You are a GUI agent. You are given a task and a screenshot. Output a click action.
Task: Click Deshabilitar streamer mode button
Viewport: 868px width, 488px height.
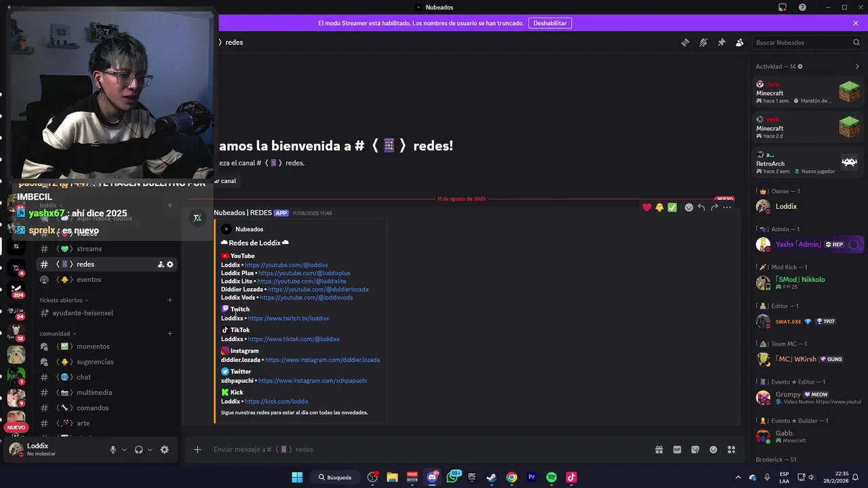coord(550,23)
